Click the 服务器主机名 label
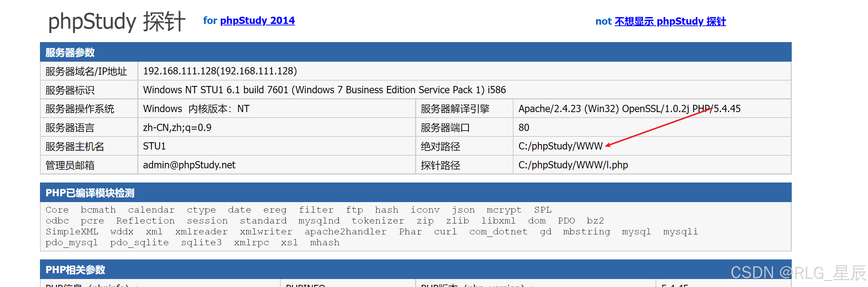The image size is (868, 287). (x=75, y=147)
